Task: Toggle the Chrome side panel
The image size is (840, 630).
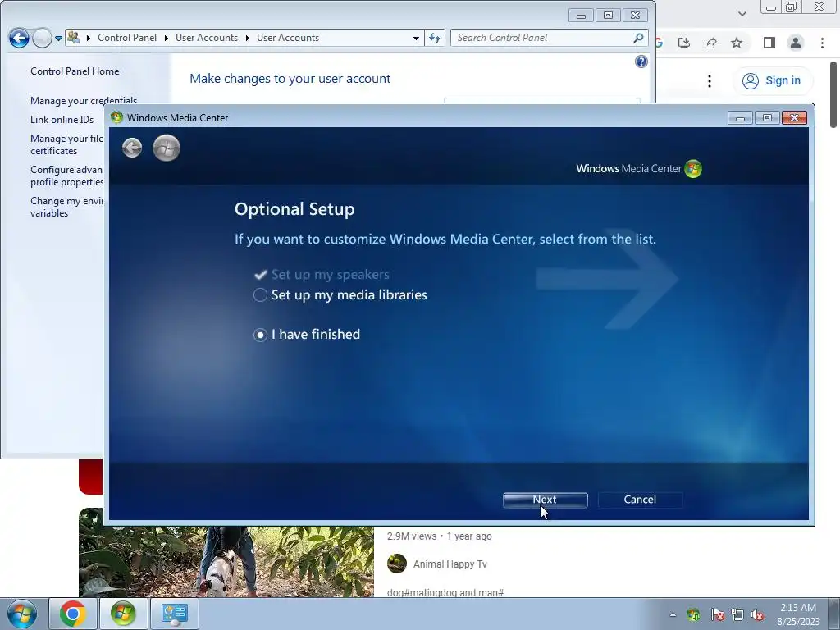Action: (x=769, y=43)
